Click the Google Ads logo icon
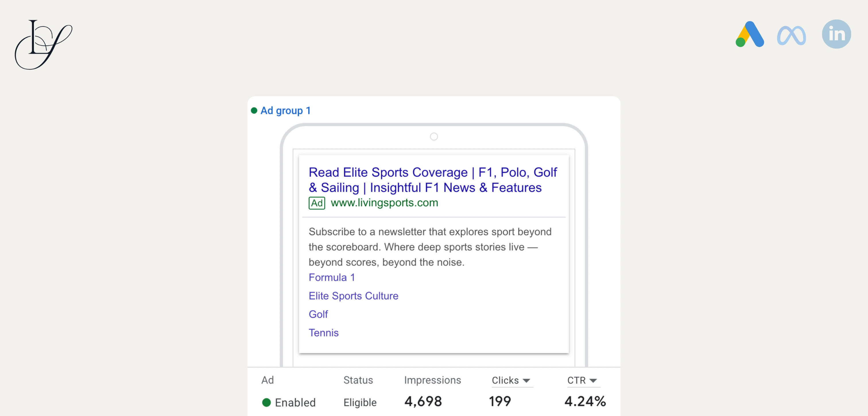Image resolution: width=868 pixels, height=416 pixels. pos(750,34)
